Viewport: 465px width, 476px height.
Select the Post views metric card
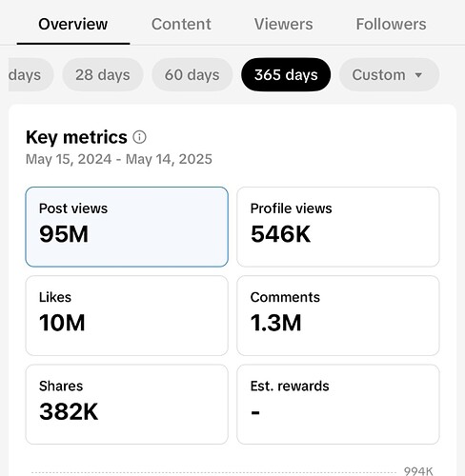pos(127,227)
